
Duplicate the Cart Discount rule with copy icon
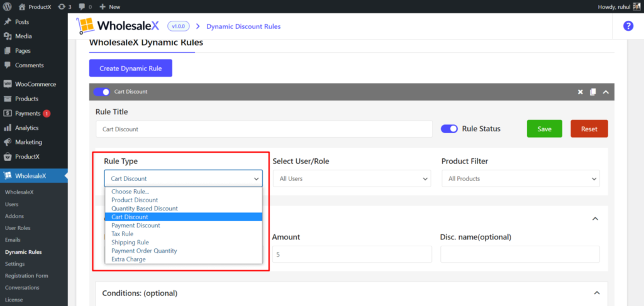[x=592, y=92]
